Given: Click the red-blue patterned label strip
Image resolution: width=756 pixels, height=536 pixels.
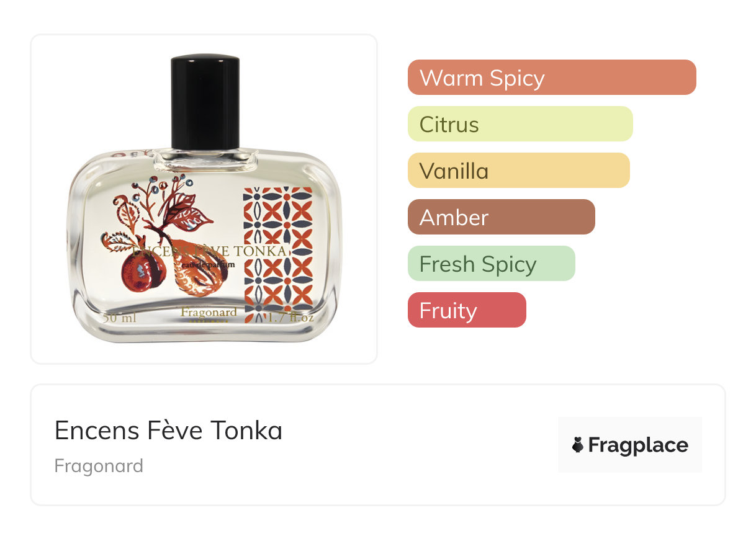Looking at the screenshot, I should pyautogui.click(x=277, y=256).
